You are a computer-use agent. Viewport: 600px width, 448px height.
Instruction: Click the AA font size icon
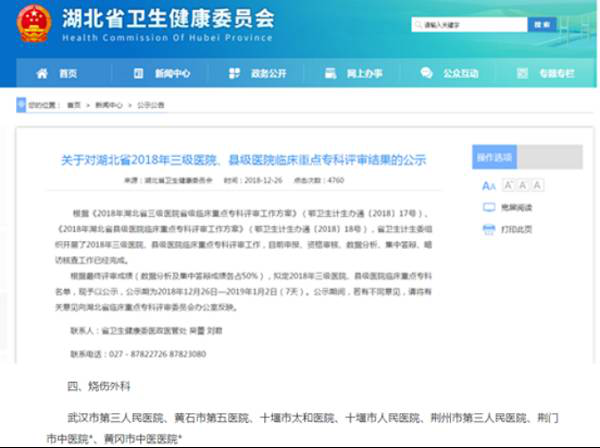click(x=489, y=186)
